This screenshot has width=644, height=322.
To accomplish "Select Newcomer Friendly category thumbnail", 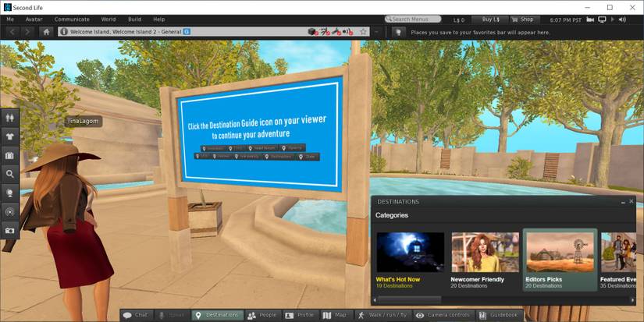I will coord(485,252).
